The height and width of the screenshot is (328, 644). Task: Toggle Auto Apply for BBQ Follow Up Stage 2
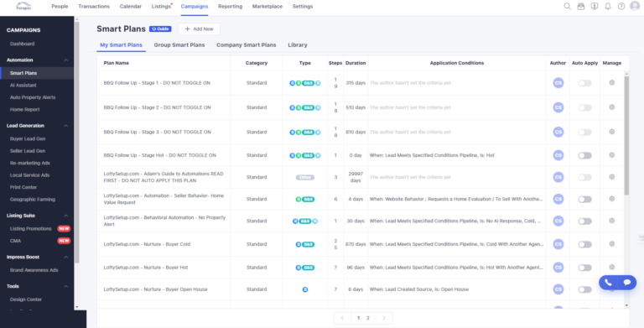pyautogui.click(x=584, y=107)
